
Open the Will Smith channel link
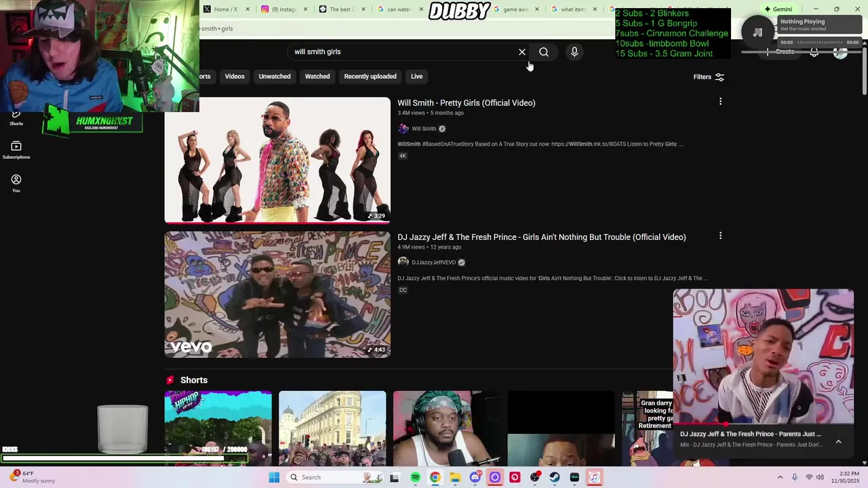click(x=424, y=129)
